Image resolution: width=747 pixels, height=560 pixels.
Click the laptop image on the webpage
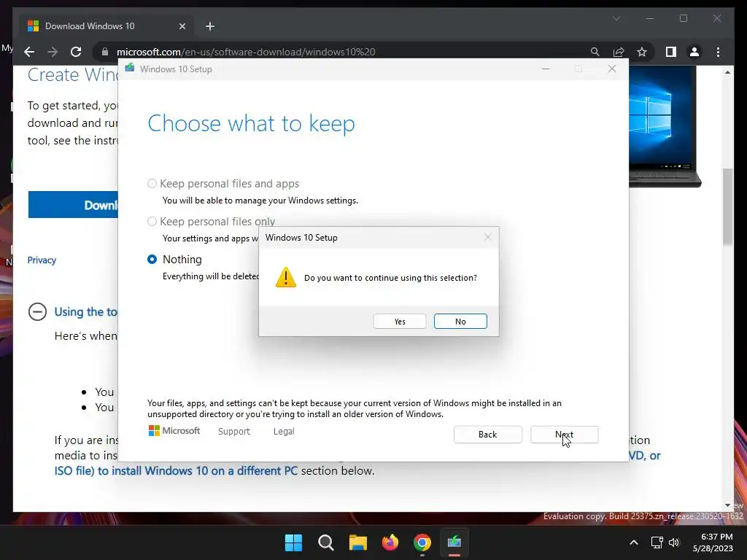(665, 127)
